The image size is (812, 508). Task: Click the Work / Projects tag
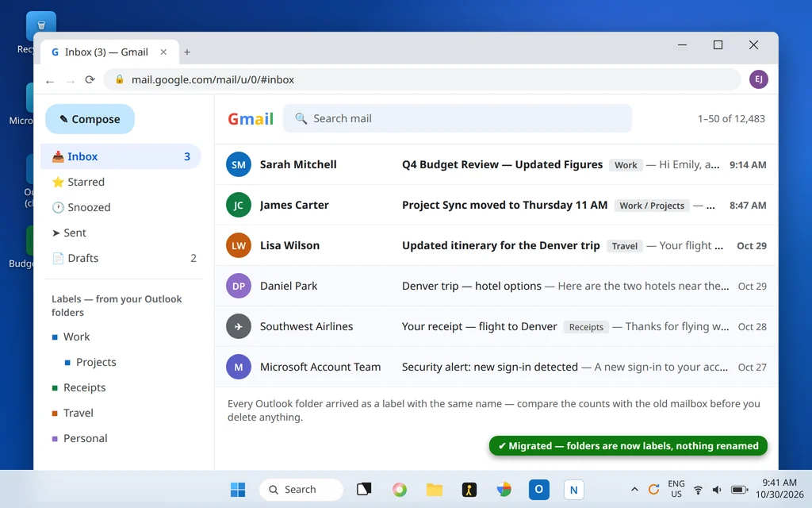pos(652,206)
